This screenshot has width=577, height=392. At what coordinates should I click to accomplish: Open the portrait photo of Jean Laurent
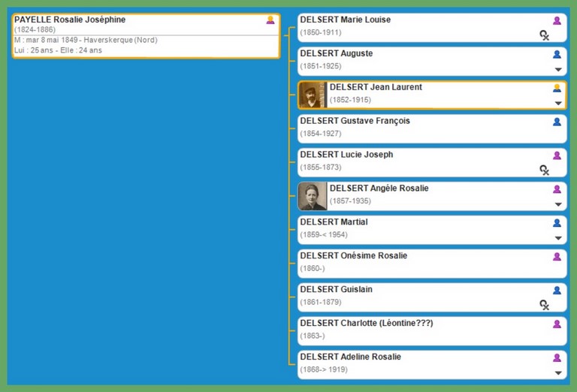click(x=313, y=95)
